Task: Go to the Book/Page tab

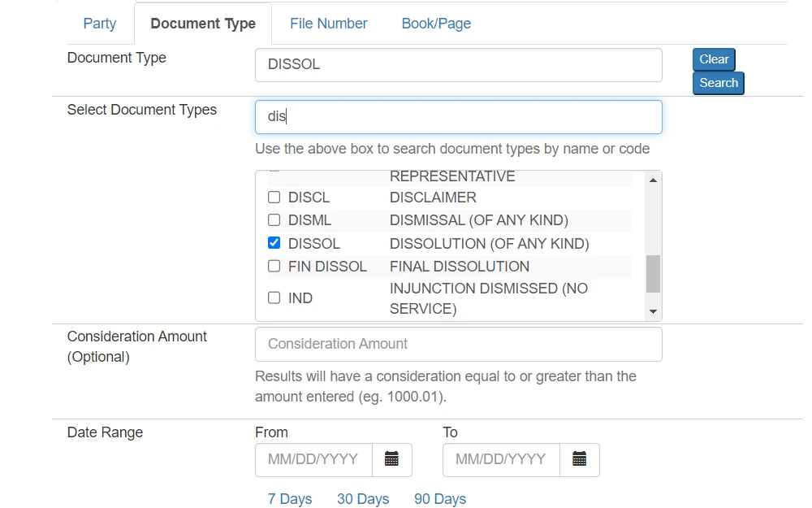Action: (436, 24)
